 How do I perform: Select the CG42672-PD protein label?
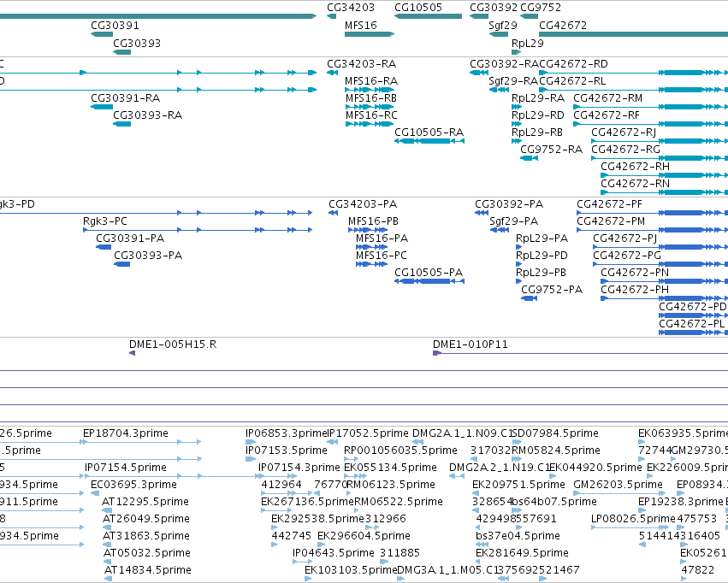[x=693, y=307]
